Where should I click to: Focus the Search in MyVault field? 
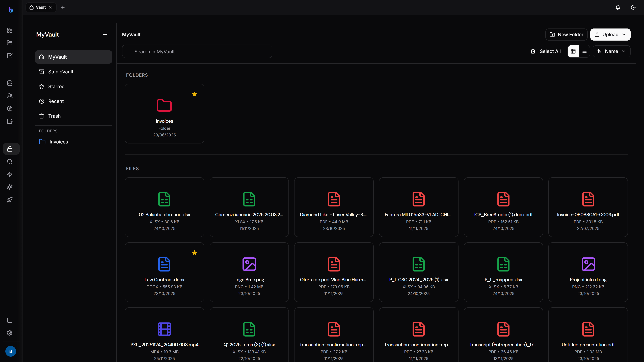point(197,51)
